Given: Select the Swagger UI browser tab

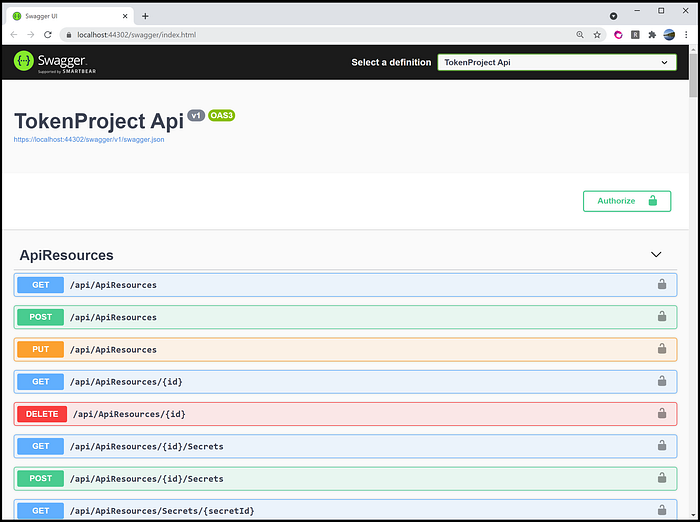Looking at the screenshot, I should (x=70, y=16).
